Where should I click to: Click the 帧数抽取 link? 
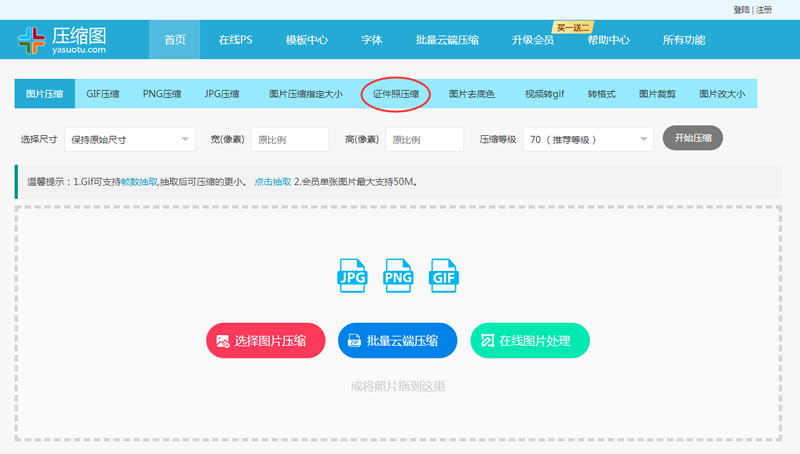click(x=140, y=182)
